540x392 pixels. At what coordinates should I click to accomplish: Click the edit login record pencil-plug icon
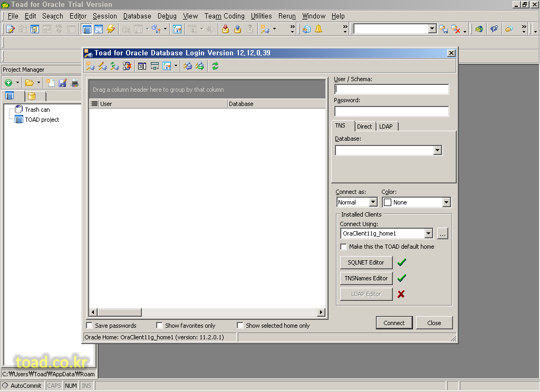coord(103,66)
